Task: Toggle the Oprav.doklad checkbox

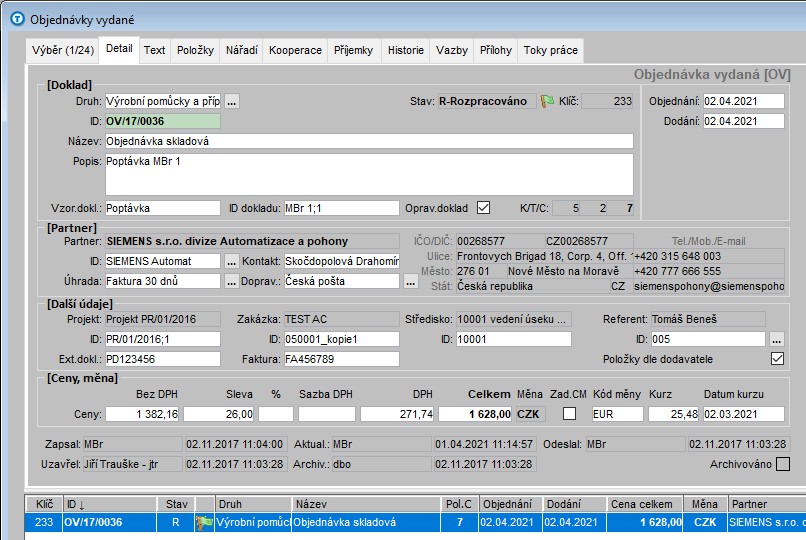Action: (483, 208)
